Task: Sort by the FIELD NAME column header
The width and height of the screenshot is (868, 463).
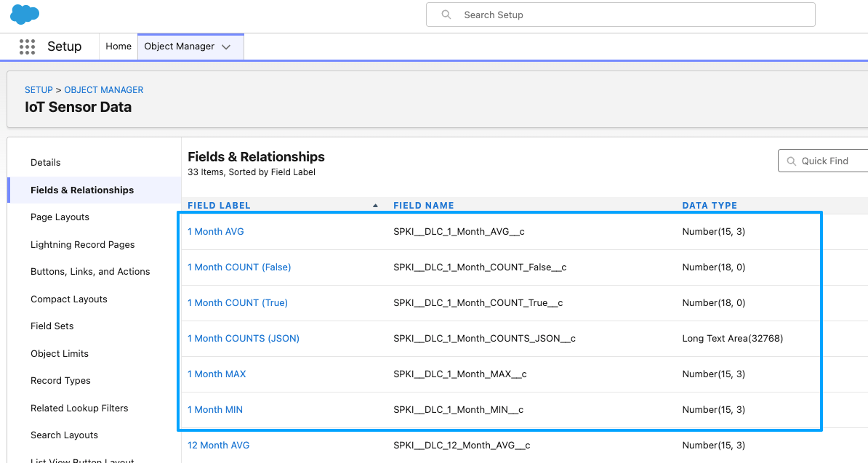Action: 424,205
